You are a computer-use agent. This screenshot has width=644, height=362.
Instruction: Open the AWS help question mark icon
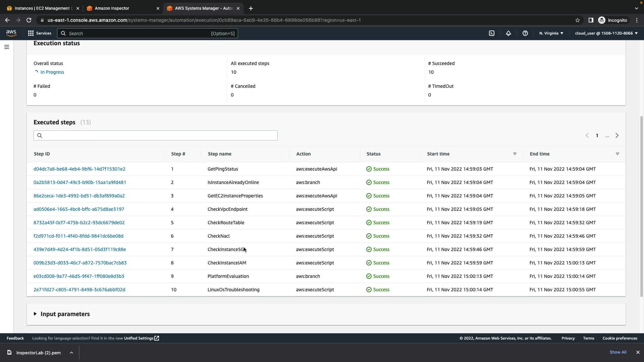click(525, 33)
